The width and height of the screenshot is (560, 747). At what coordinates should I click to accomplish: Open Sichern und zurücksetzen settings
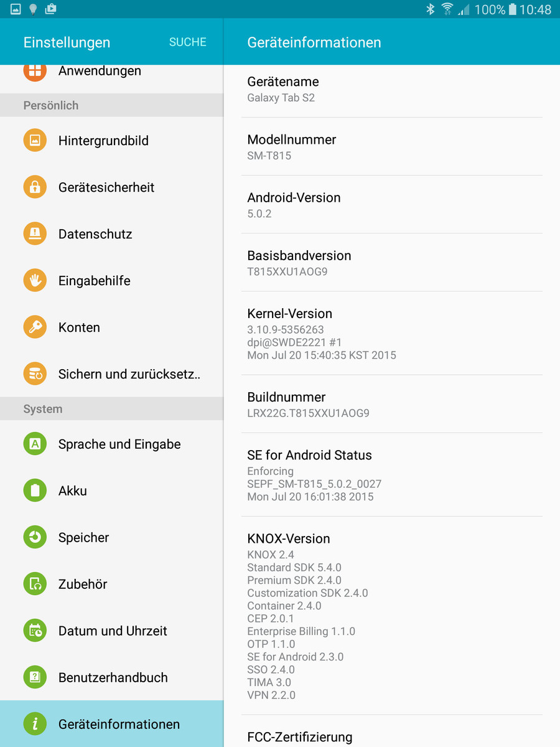[129, 374]
